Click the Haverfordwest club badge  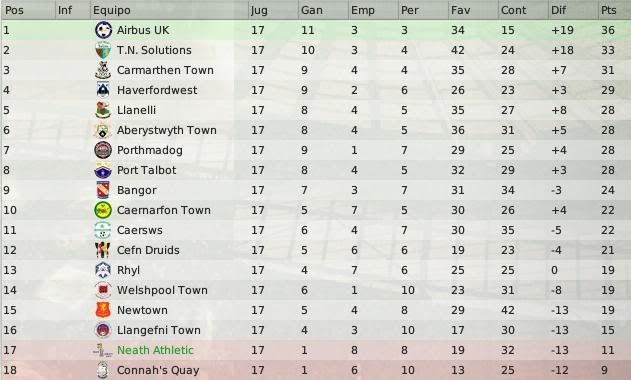pyautogui.click(x=103, y=90)
